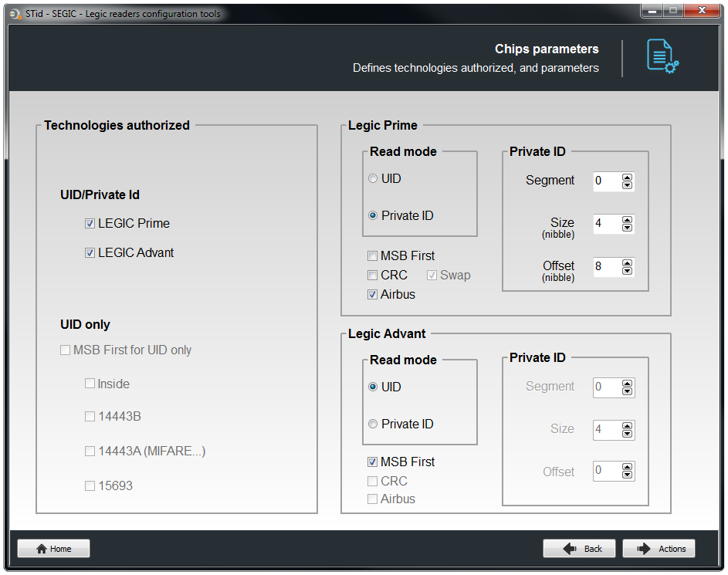Toggle the Swap checkbox
Viewport: 728px width, 575px height.
pos(432,276)
